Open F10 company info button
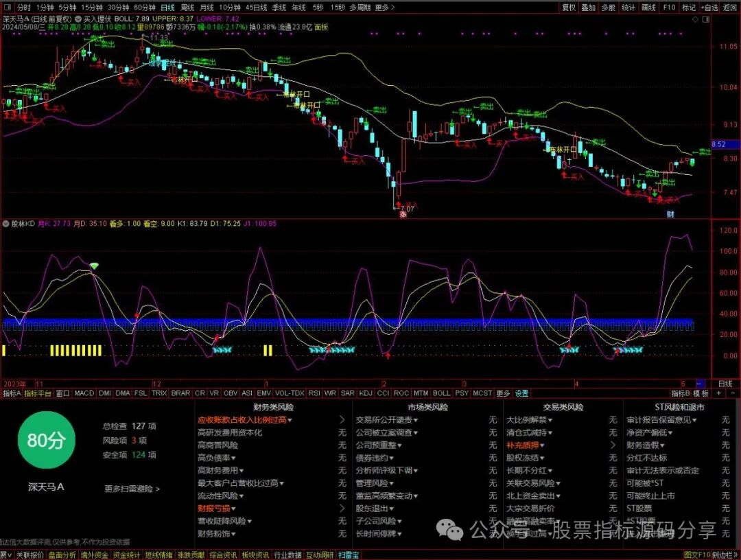Image resolution: width=741 pixels, height=560 pixels. pos(669,8)
